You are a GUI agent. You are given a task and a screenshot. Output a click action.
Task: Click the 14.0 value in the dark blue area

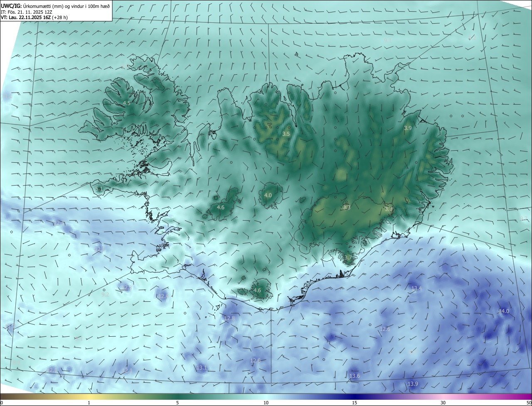coord(504,311)
